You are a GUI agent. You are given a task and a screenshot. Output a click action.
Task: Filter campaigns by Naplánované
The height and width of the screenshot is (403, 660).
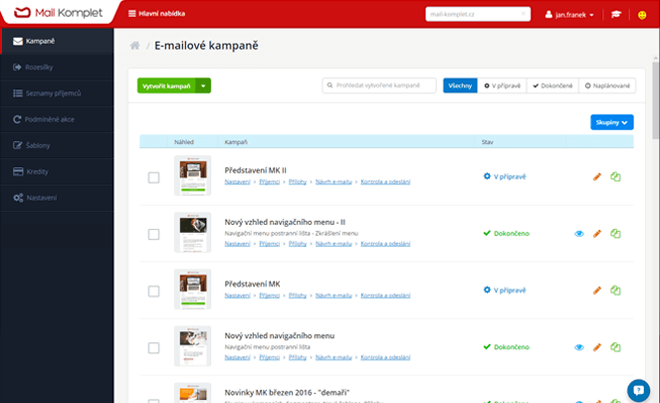pyautogui.click(x=607, y=85)
